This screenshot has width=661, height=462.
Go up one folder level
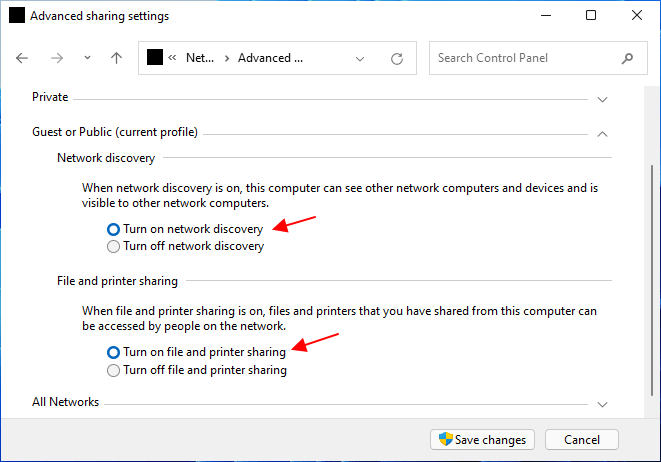click(x=116, y=59)
